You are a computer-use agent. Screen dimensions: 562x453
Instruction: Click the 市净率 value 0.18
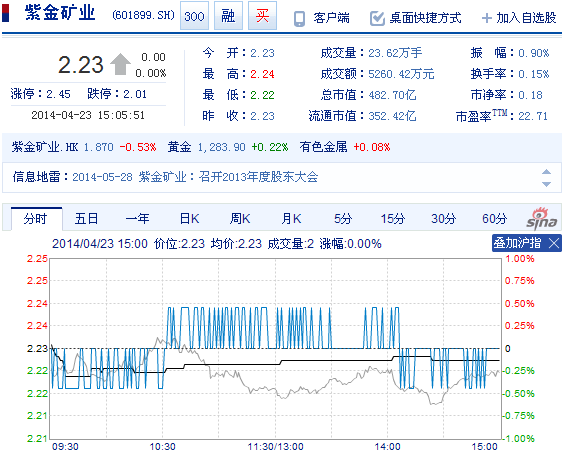pyautogui.click(x=530, y=95)
